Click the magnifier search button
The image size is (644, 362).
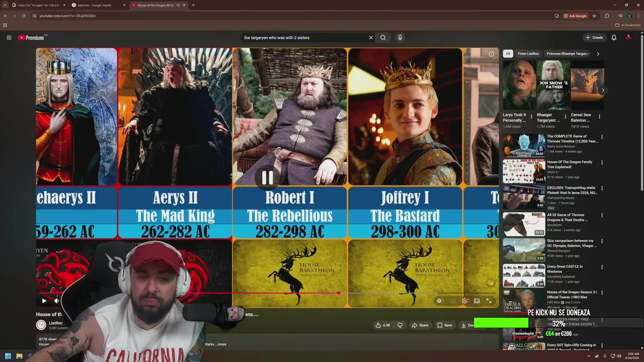383,38
